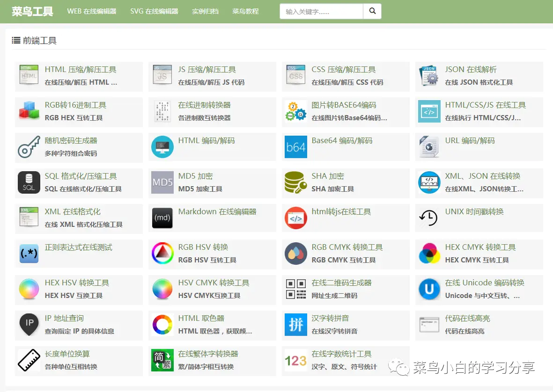Open WEB 在线编辑器 menu item

92,11
